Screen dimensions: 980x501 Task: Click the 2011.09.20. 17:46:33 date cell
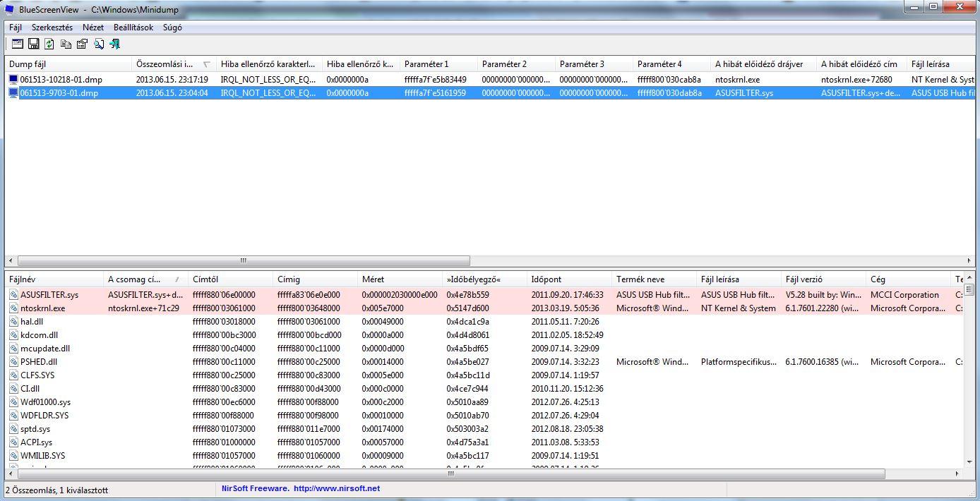point(567,295)
